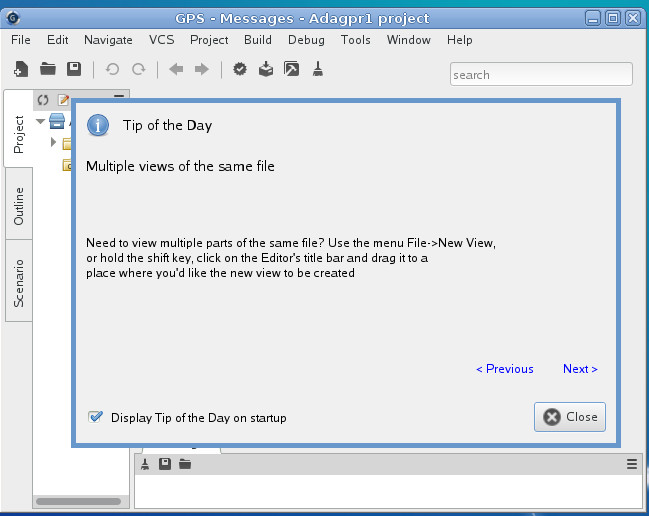Click the info icon in Tip dialog
649x516 pixels.
pos(98,125)
